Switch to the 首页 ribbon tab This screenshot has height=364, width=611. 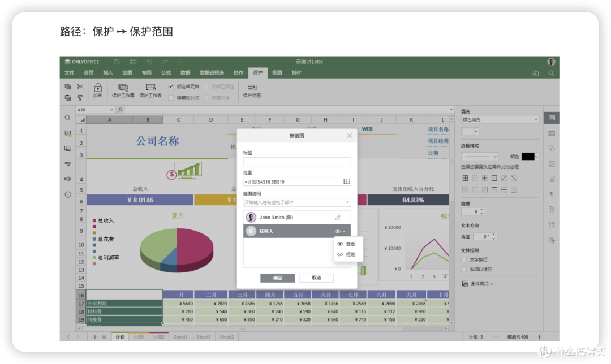[x=88, y=73]
